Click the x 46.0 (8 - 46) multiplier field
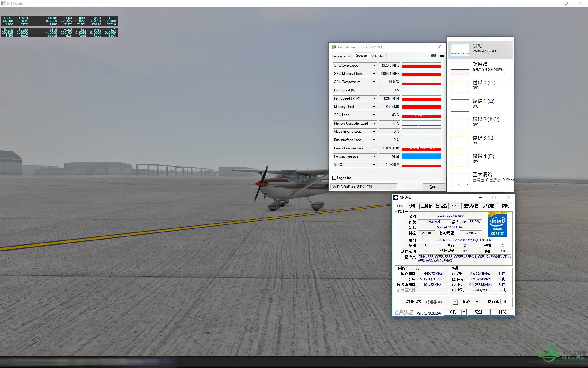This screenshot has height=368, width=588. pyautogui.click(x=432, y=279)
